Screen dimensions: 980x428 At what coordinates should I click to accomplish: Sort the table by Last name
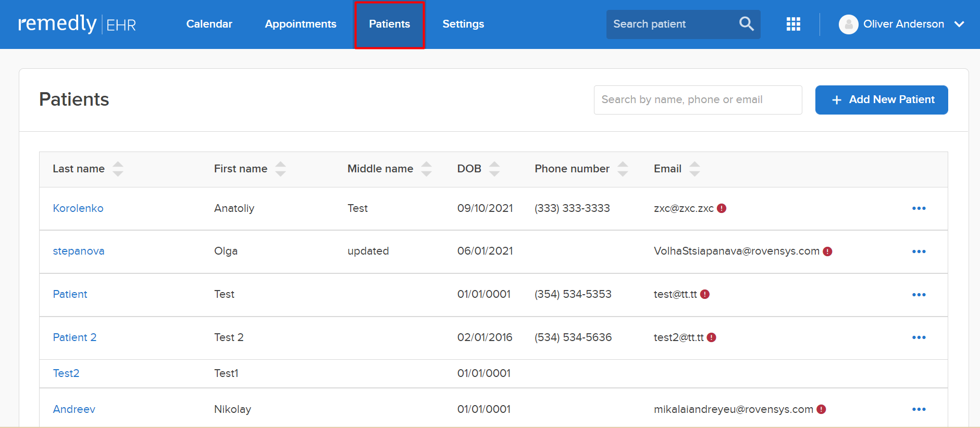tap(118, 169)
